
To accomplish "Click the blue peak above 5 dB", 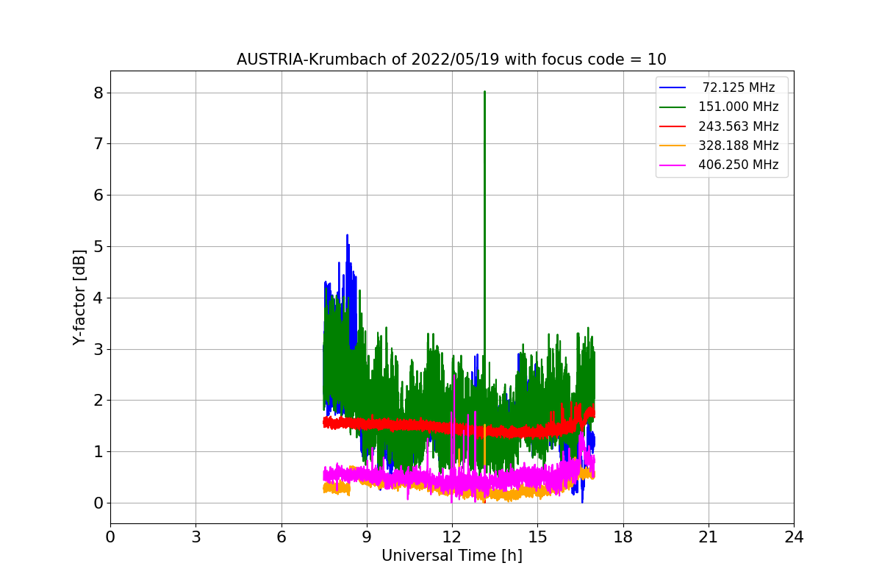I will click(x=347, y=235).
